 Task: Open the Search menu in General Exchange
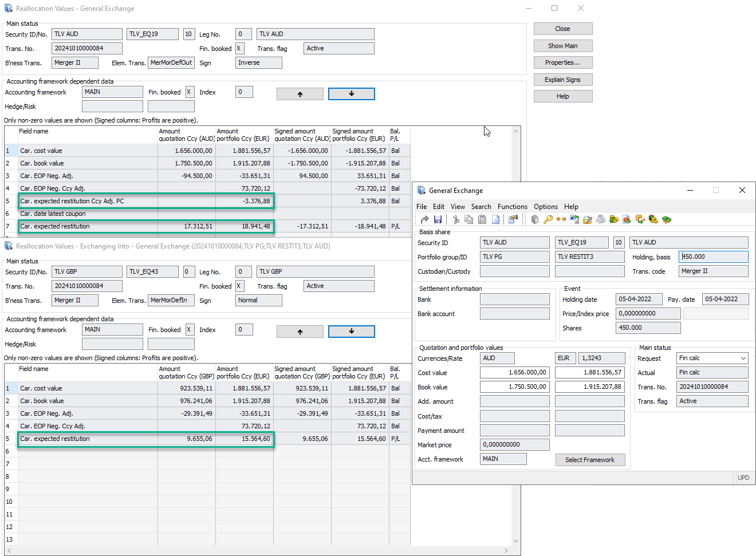click(x=481, y=207)
